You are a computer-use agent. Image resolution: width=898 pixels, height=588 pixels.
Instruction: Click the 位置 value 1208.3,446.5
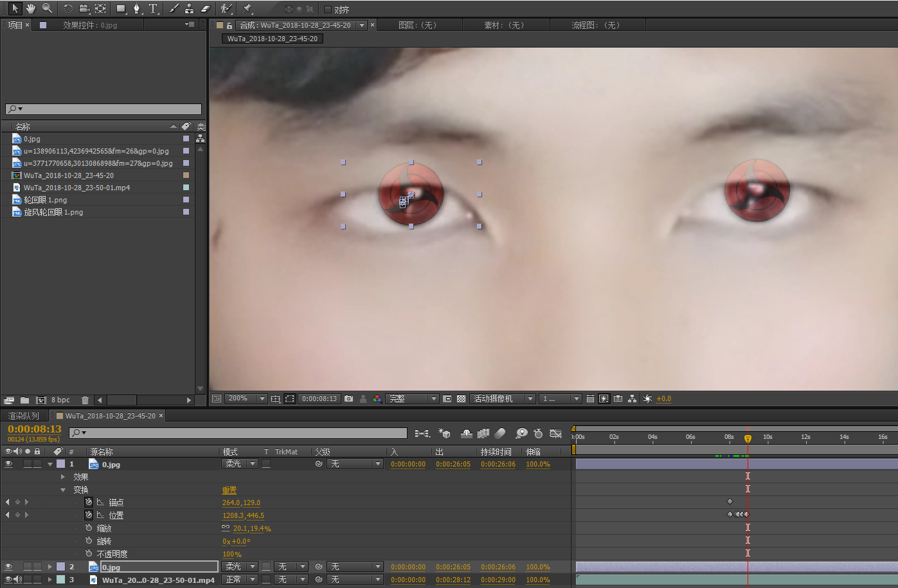(x=243, y=515)
